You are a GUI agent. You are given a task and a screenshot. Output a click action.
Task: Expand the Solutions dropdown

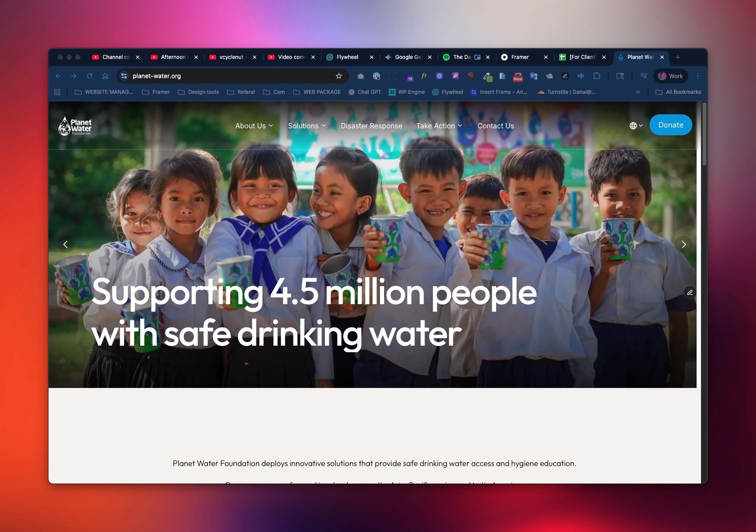tap(307, 126)
